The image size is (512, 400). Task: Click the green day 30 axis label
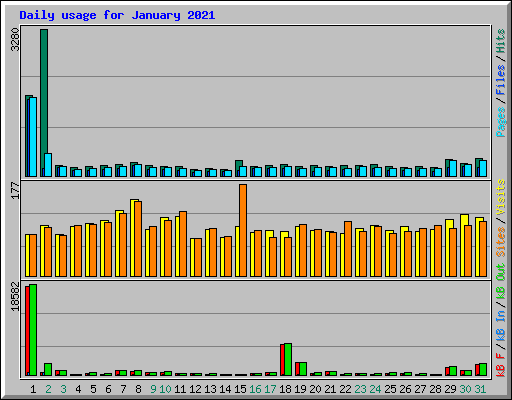[465, 389]
